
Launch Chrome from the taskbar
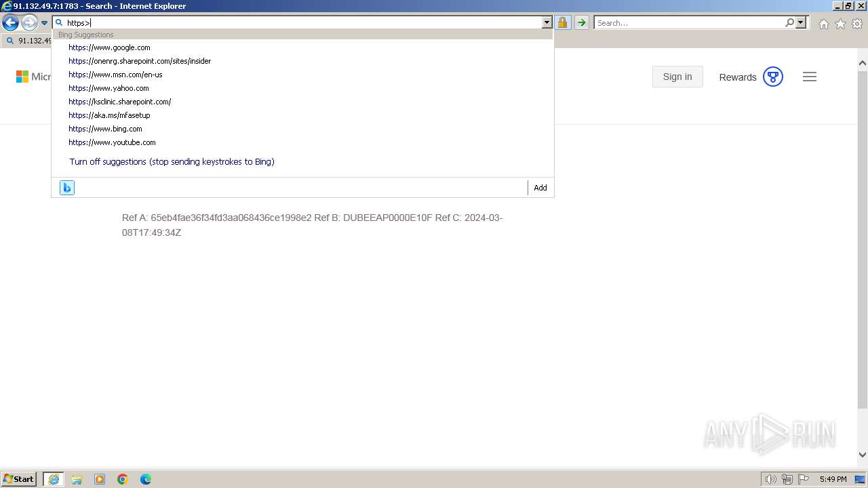123,479
